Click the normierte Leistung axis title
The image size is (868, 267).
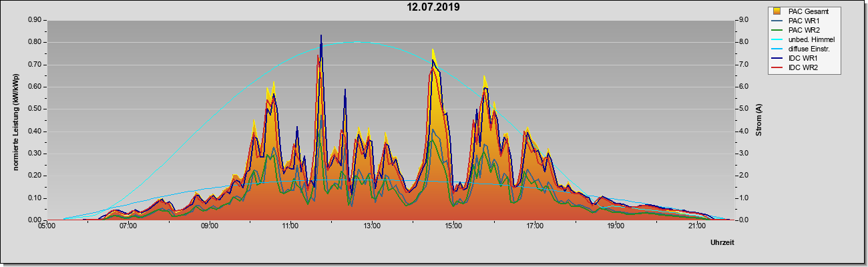[15, 120]
